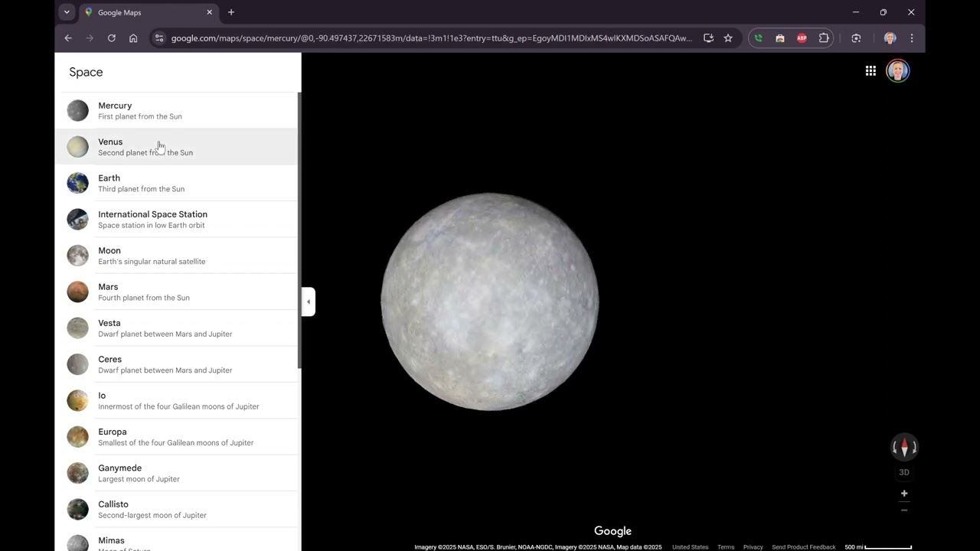This screenshot has width=980, height=551.
Task: Open a new browser tab
Action: pyautogui.click(x=231, y=12)
